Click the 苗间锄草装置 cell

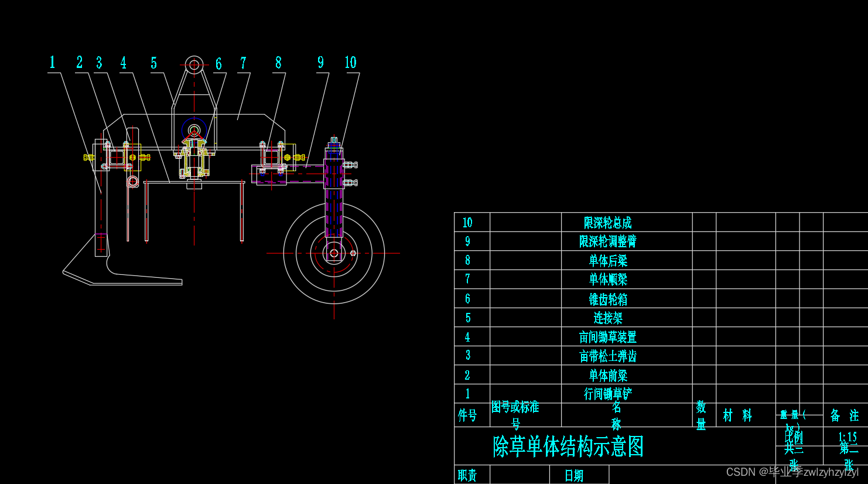pos(607,337)
